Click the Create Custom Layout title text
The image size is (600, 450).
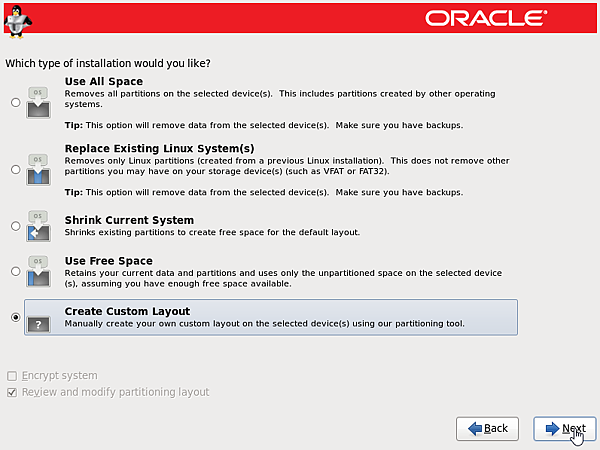tap(127, 311)
